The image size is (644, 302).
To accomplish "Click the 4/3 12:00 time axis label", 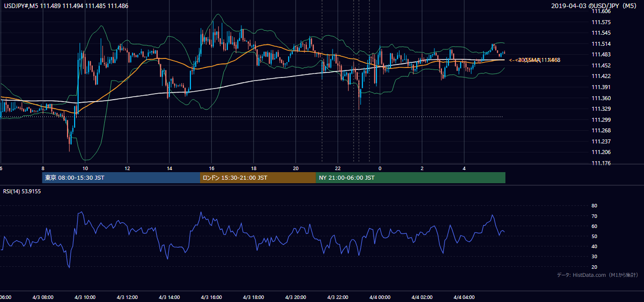I will (127, 297).
